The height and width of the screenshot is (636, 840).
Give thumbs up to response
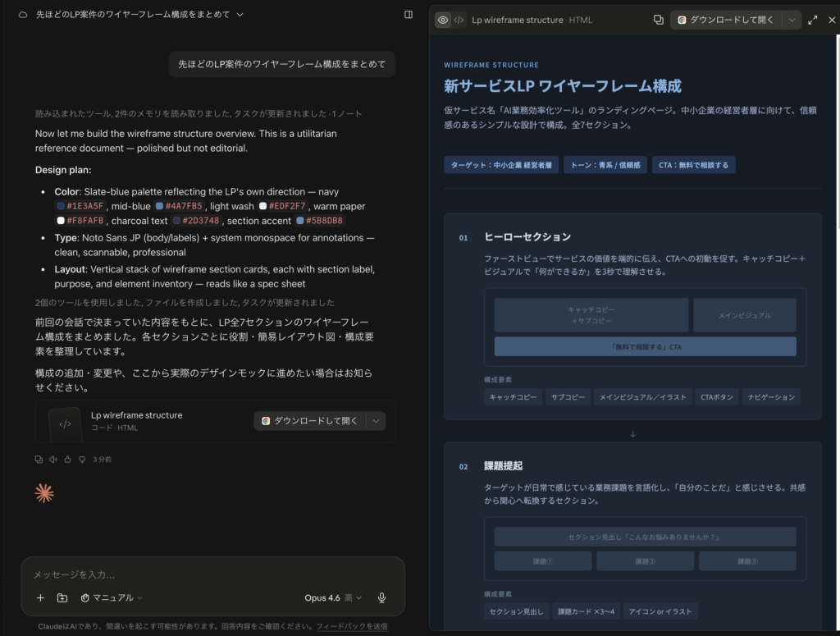(x=67, y=460)
